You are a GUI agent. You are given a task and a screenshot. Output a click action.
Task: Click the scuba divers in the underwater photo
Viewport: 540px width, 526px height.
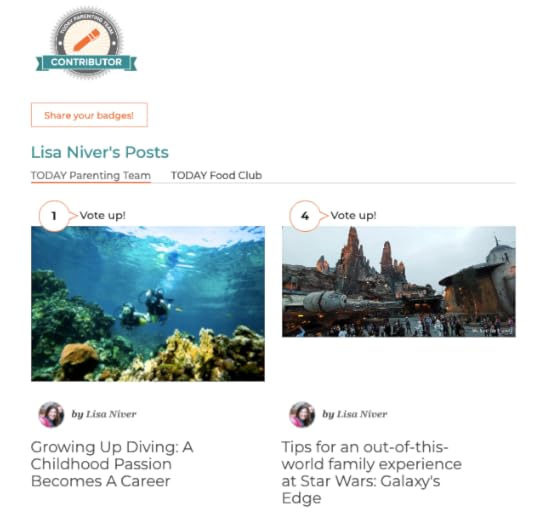[x=146, y=308]
